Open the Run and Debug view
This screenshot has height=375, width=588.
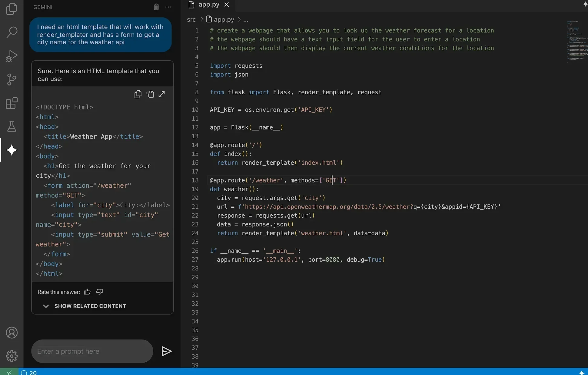[12, 56]
